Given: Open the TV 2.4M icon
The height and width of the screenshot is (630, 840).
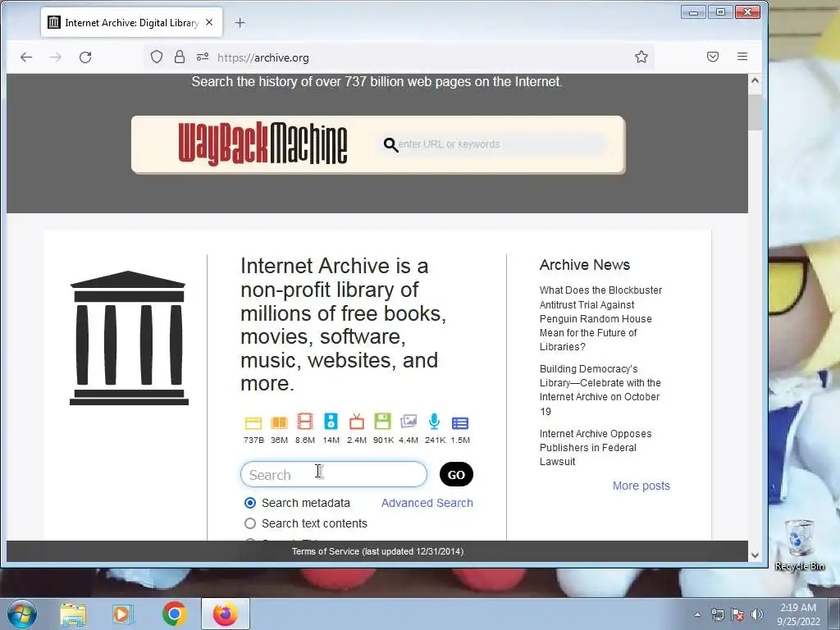Looking at the screenshot, I should (x=356, y=422).
